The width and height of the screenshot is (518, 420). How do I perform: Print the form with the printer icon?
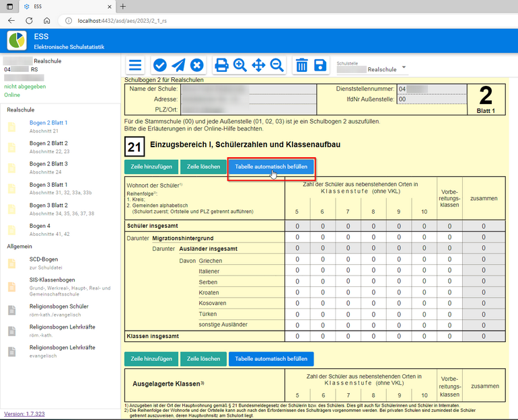(221, 65)
